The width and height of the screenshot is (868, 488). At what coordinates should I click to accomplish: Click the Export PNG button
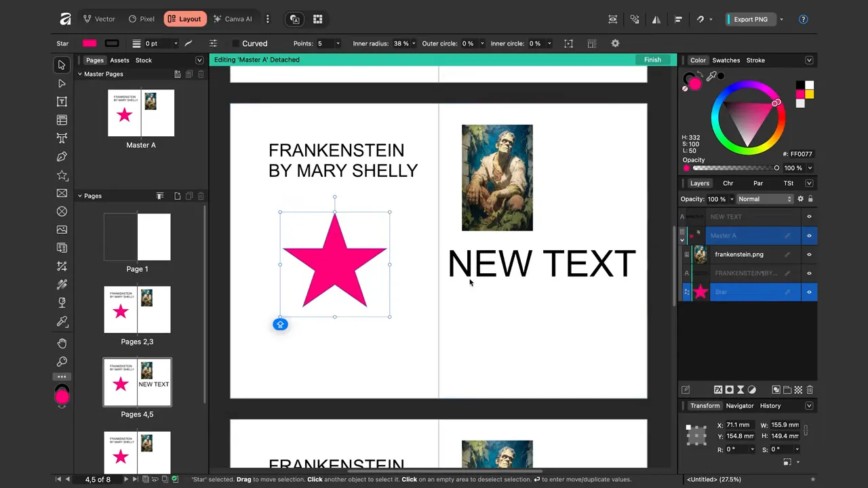click(751, 19)
